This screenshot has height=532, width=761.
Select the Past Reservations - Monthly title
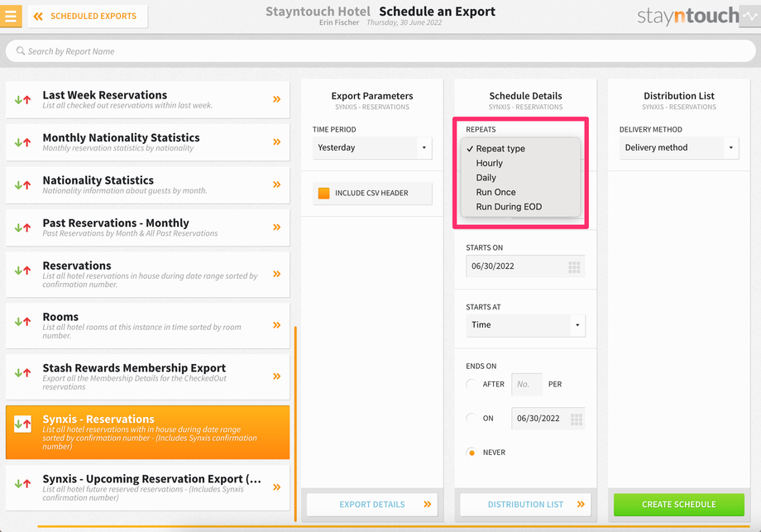click(116, 223)
